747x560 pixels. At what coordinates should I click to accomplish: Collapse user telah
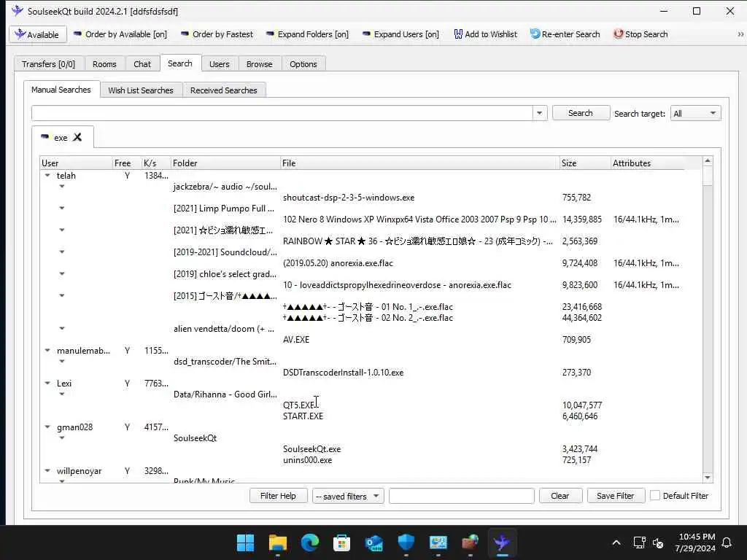47,175
